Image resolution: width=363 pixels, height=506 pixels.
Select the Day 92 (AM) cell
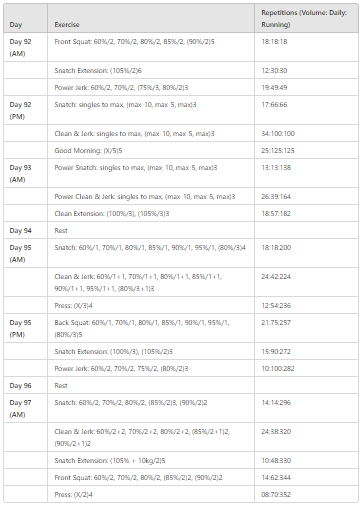click(25, 47)
